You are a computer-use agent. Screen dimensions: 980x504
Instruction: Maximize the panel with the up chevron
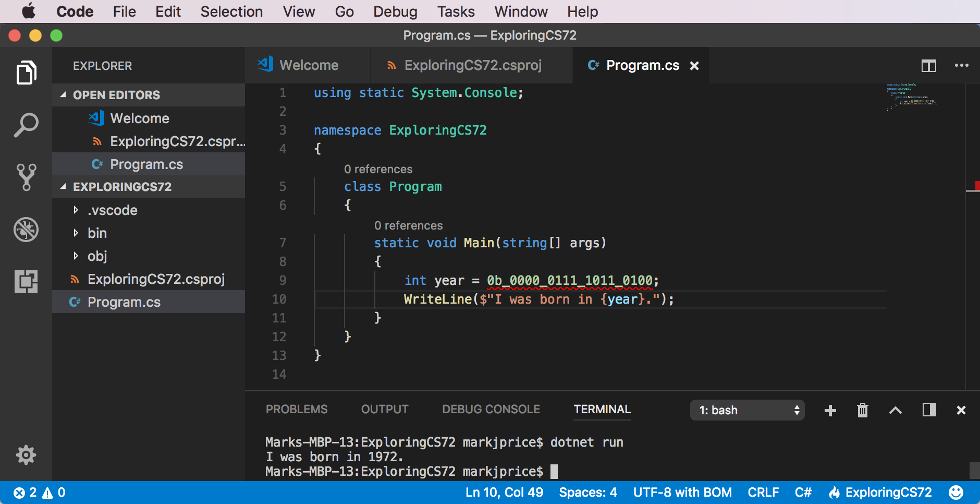pyautogui.click(x=896, y=410)
